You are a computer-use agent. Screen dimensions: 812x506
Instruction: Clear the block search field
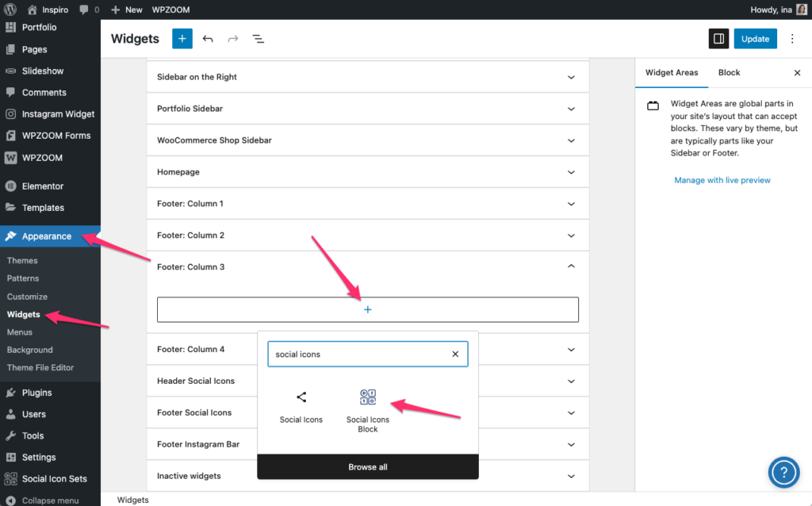point(455,355)
